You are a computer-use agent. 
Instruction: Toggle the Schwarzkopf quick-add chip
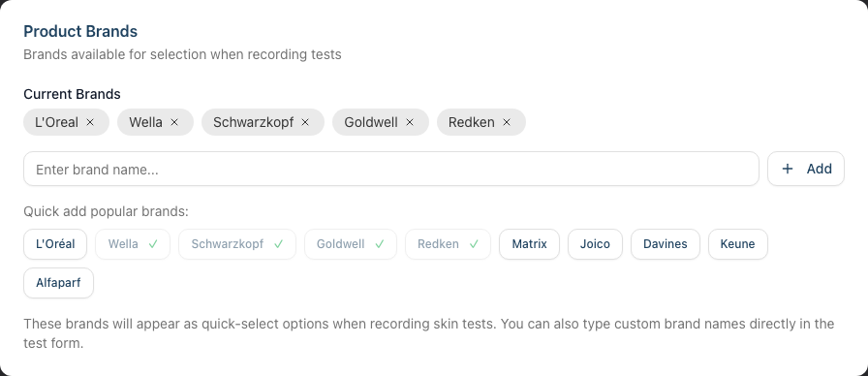pyautogui.click(x=237, y=244)
